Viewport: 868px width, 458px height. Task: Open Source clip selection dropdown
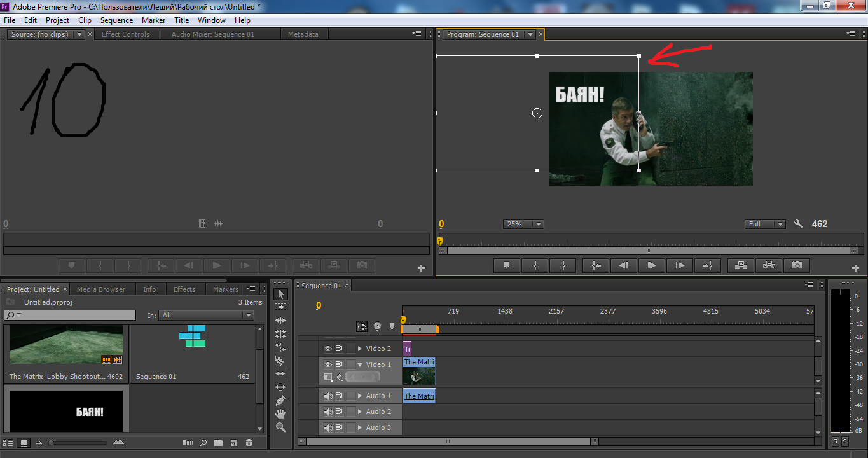click(x=79, y=34)
